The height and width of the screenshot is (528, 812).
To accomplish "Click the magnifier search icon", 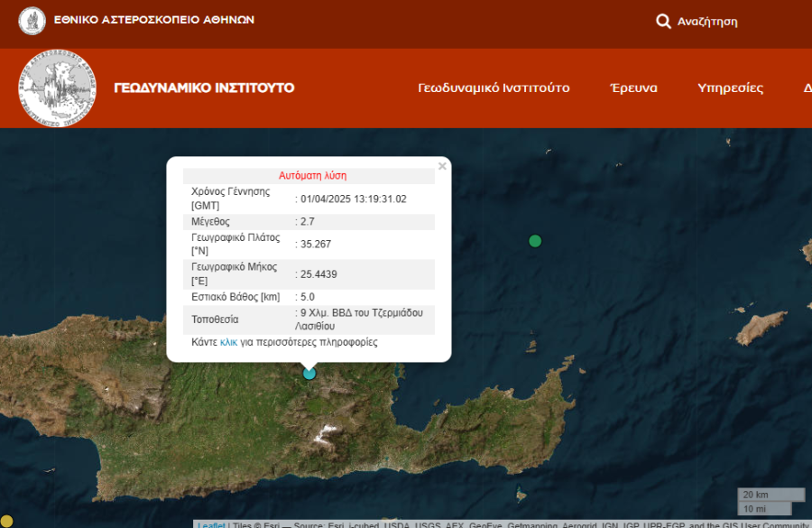I will click(663, 21).
